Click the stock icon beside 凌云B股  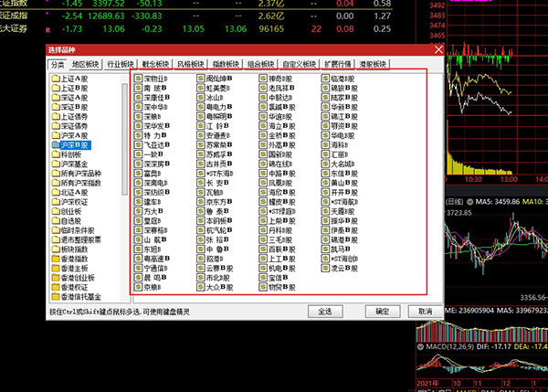tap(325, 269)
